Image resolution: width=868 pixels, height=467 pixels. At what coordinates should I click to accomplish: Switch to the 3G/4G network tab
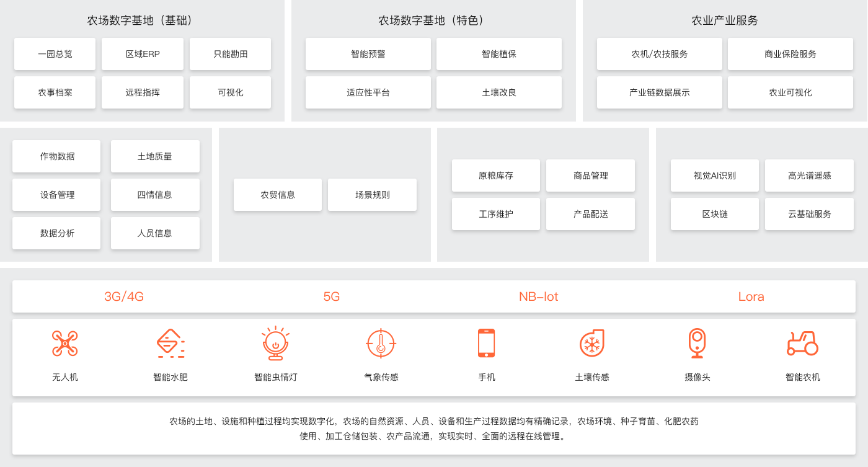click(x=124, y=296)
